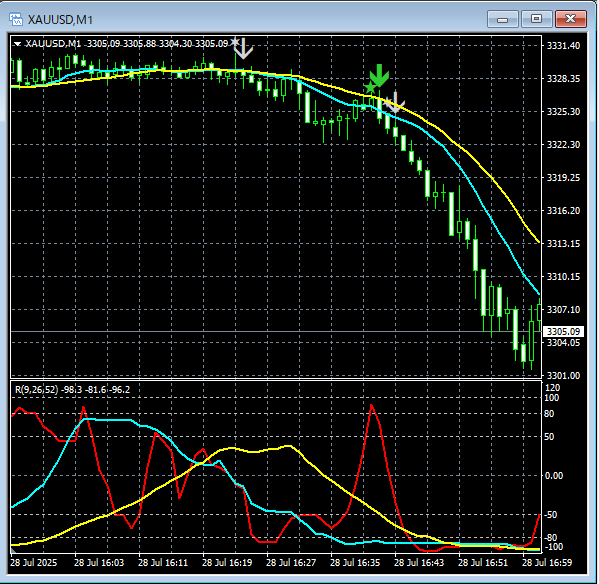Select the white down arrow near 16:43
The image size is (599, 584).
point(395,102)
